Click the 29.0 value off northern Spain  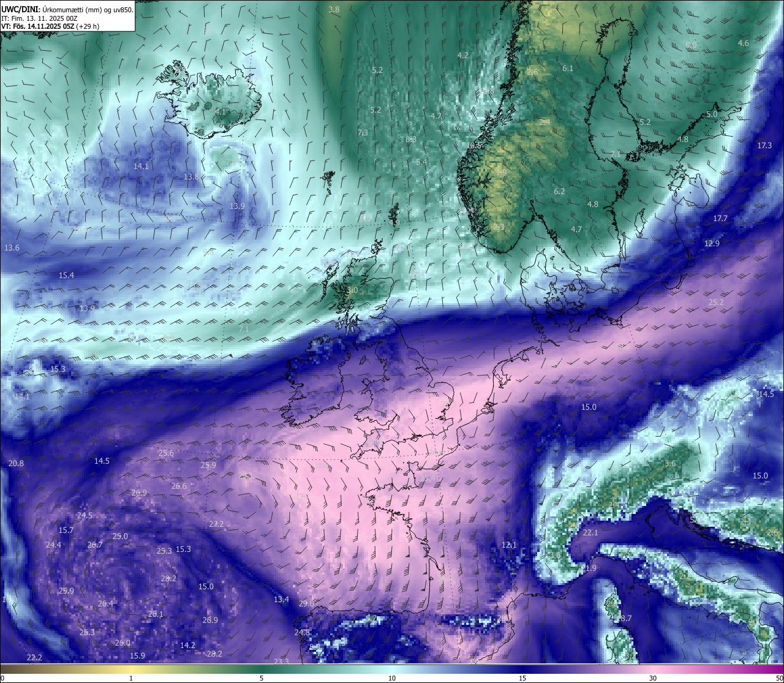click(306, 604)
